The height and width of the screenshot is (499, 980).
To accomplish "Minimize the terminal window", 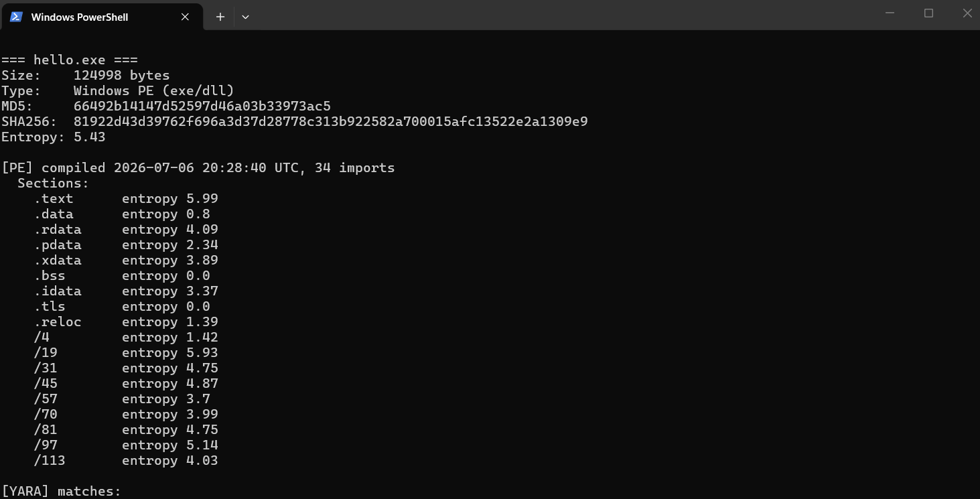I will (x=890, y=13).
